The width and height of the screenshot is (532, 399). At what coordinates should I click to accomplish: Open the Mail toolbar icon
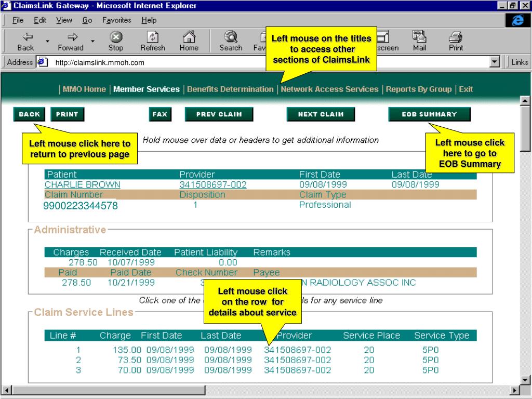[x=419, y=37]
